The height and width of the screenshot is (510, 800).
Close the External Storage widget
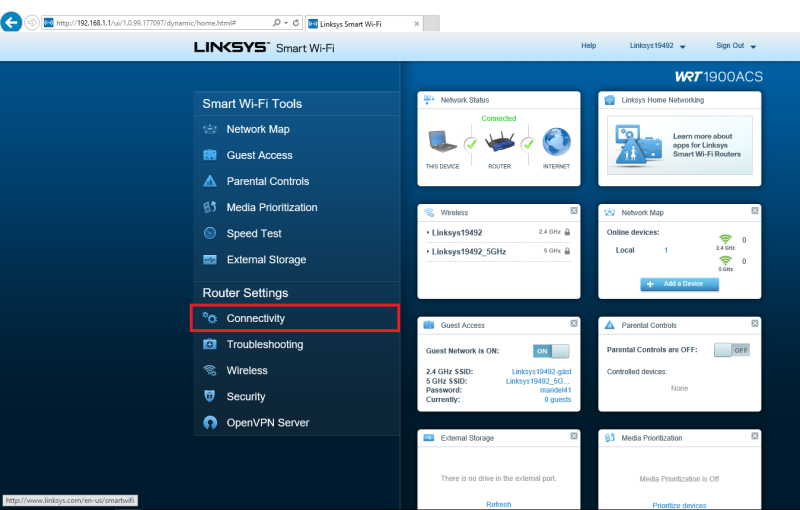coord(574,436)
